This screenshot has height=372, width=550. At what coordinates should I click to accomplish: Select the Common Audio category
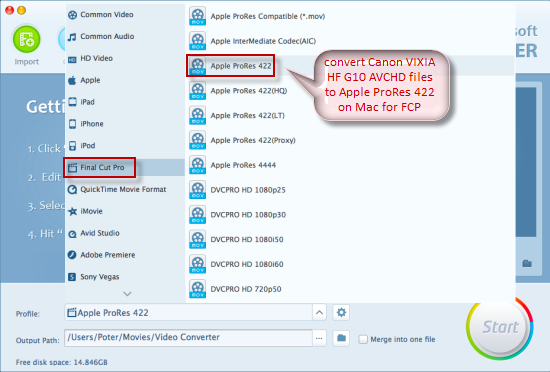[x=125, y=36]
